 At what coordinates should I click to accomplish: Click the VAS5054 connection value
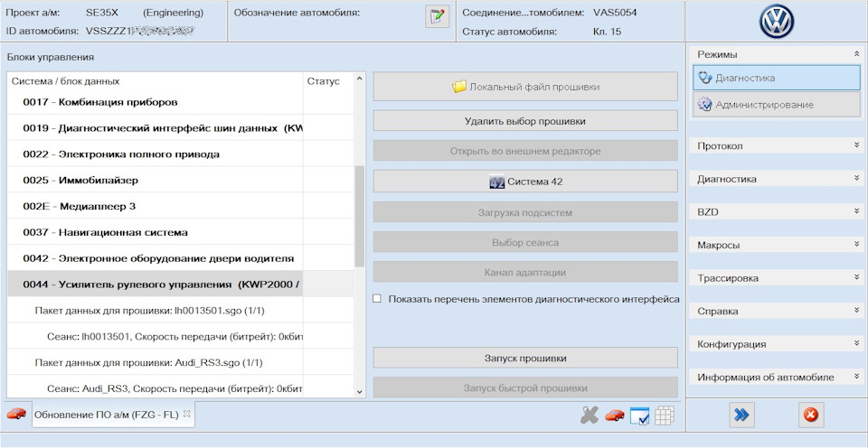pyautogui.click(x=615, y=13)
